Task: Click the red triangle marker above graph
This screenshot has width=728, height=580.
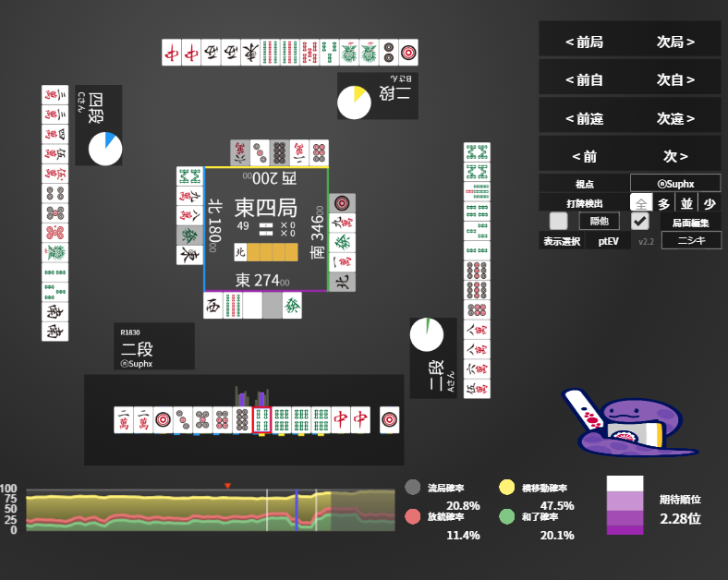Action: click(227, 486)
